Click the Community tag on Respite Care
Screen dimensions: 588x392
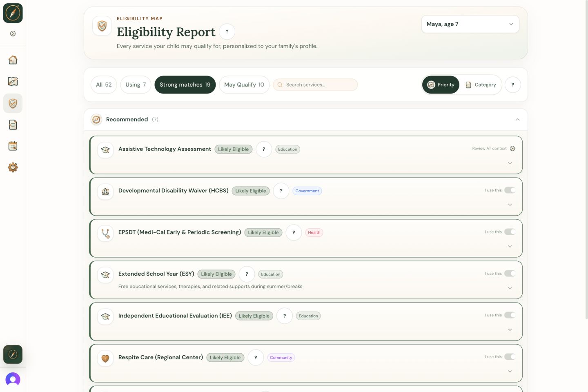[281, 358]
